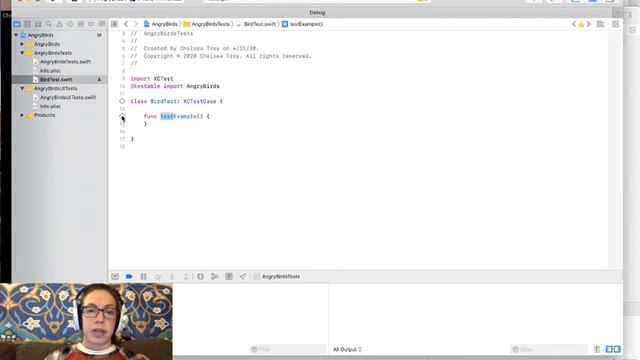Click the 'Created by Chelsea Troy' comment

click(x=194, y=49)
